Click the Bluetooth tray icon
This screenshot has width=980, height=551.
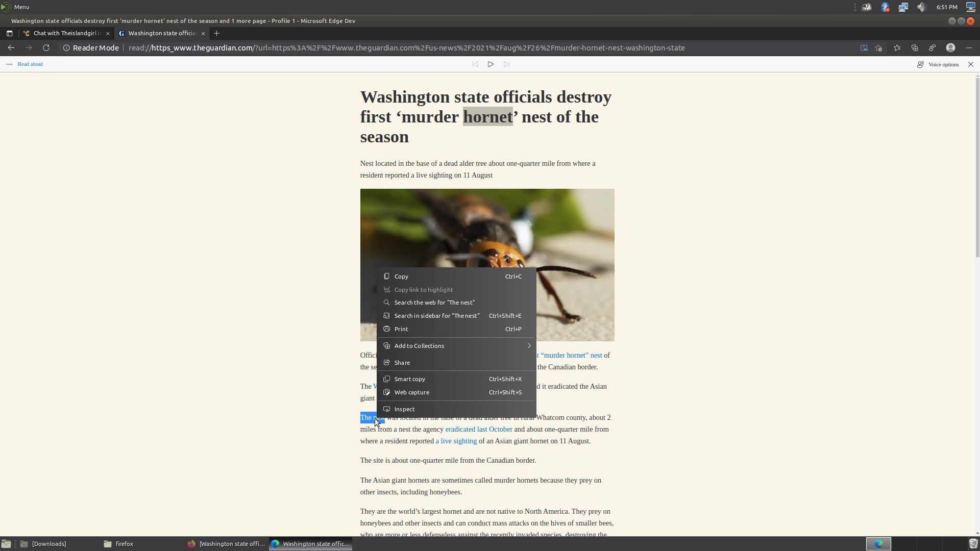click(x=885, y=7)
